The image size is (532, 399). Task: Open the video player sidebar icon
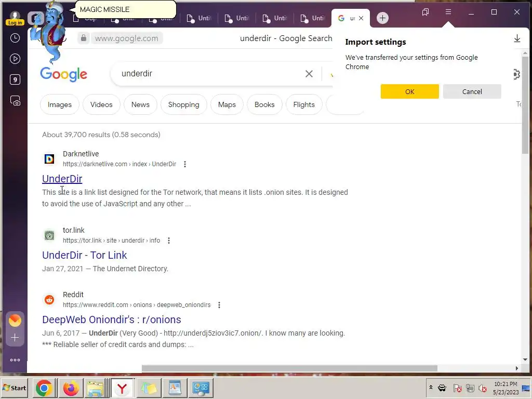[x=15, y=59]
